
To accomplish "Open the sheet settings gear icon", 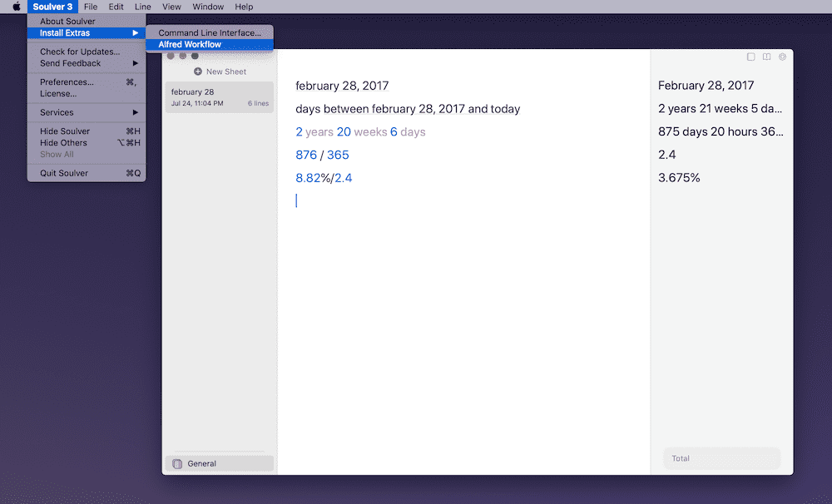I will (x=783, y=57).
